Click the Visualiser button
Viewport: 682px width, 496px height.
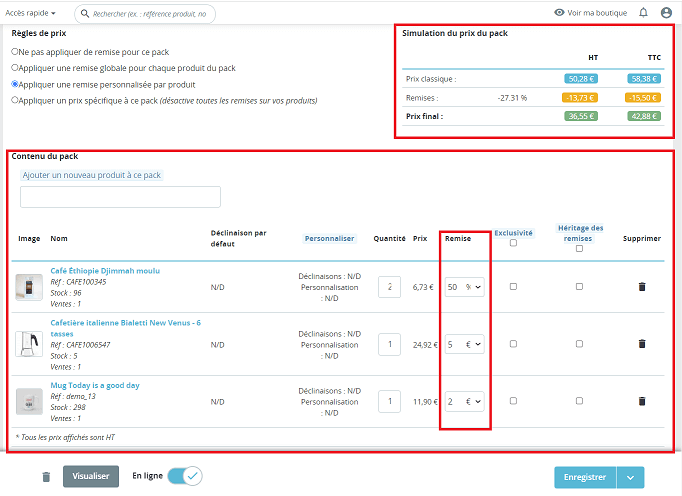point(91,476)
